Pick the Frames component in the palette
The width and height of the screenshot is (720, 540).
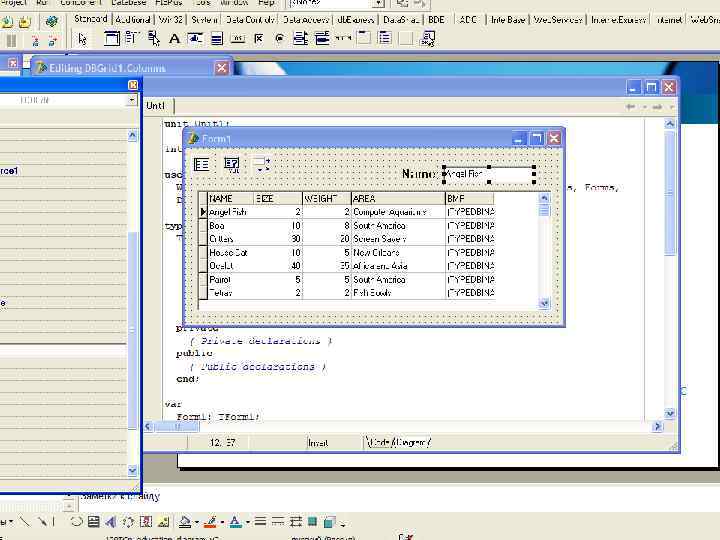point(112,38)
